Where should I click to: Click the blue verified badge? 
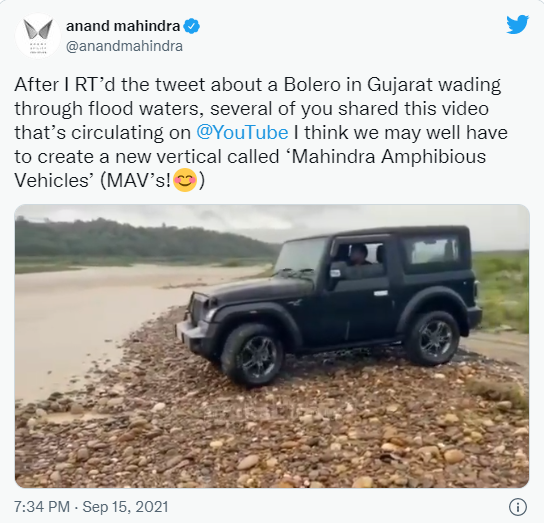click(192, 26)
